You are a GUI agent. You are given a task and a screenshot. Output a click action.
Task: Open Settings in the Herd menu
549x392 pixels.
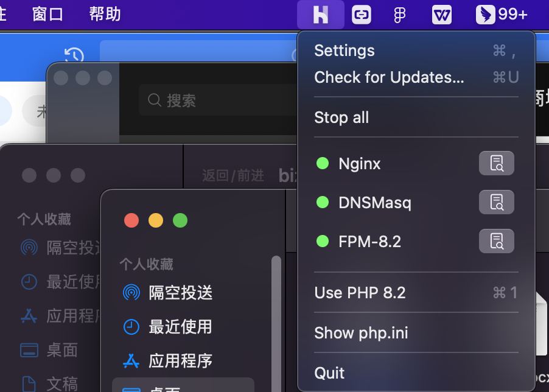(416, 51)
